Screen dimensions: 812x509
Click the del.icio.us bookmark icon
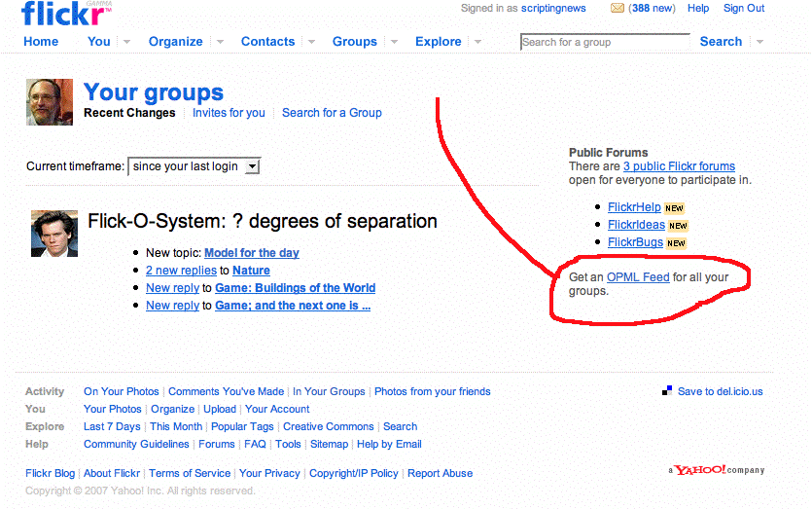[x=667, y=391]
